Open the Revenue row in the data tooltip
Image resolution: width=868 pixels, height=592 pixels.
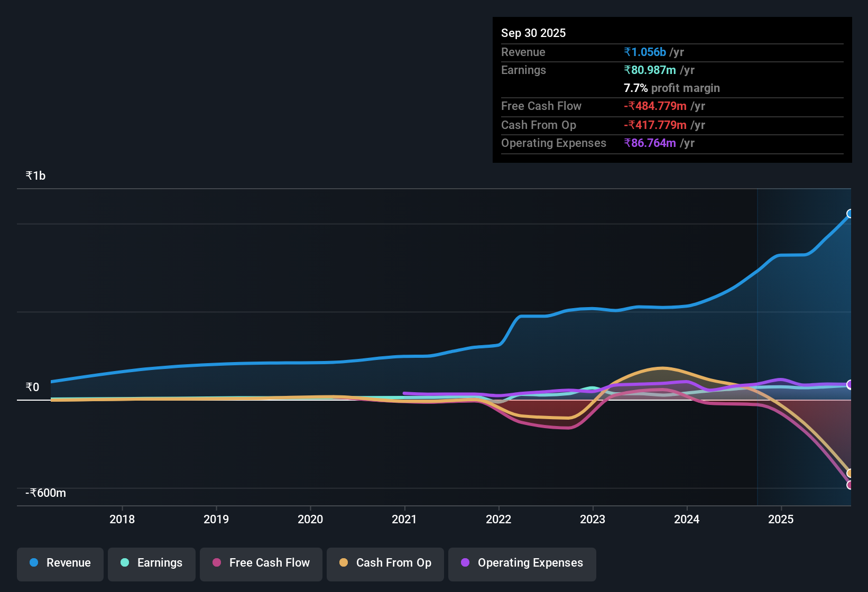[x=671, y=52]
